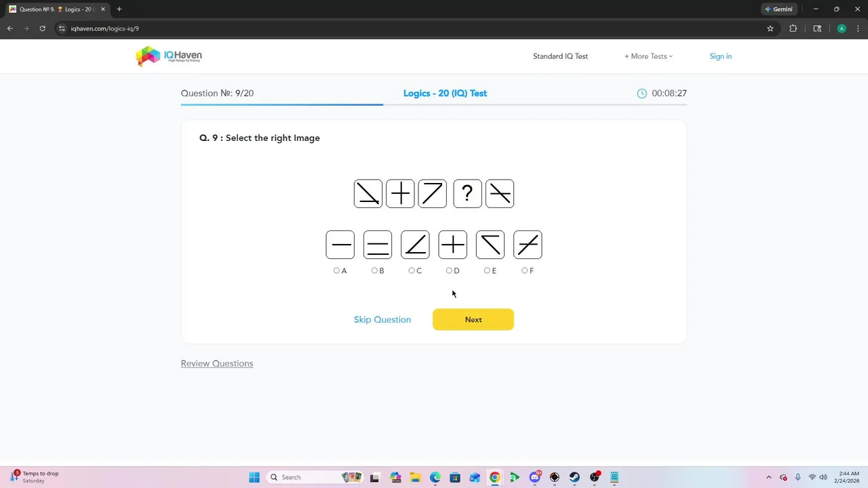Open the Chrome extensions puzzle icon
Viewport: 868px width, 488px height.
pos(793,28)
